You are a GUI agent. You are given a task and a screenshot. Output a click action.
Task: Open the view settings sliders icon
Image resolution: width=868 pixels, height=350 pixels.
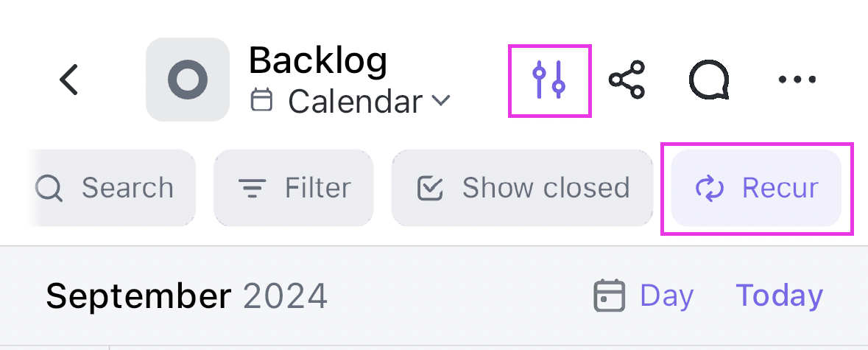pos(549,80)
